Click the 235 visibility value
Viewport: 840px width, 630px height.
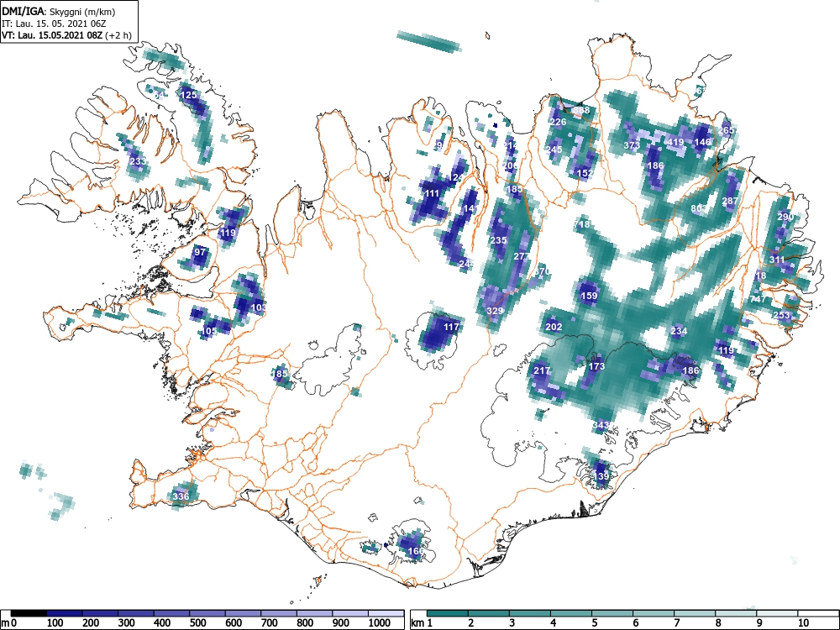click(x=498, y=240)
